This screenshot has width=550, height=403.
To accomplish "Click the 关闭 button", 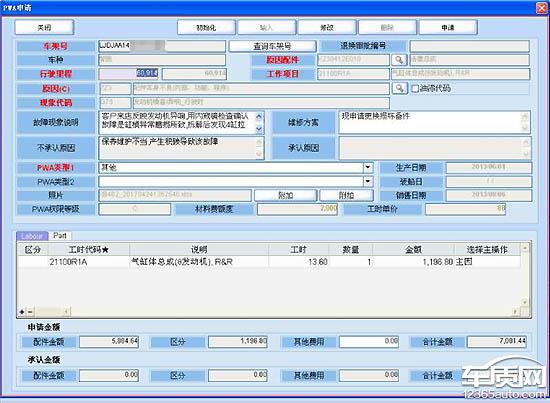I will coord(44,27).
